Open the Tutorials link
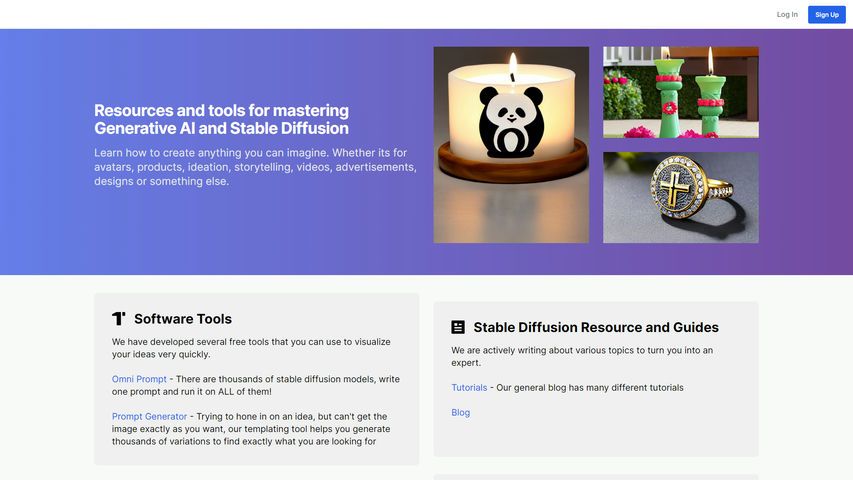Screen dimensions: 853x480 click(x=469, y=387)
